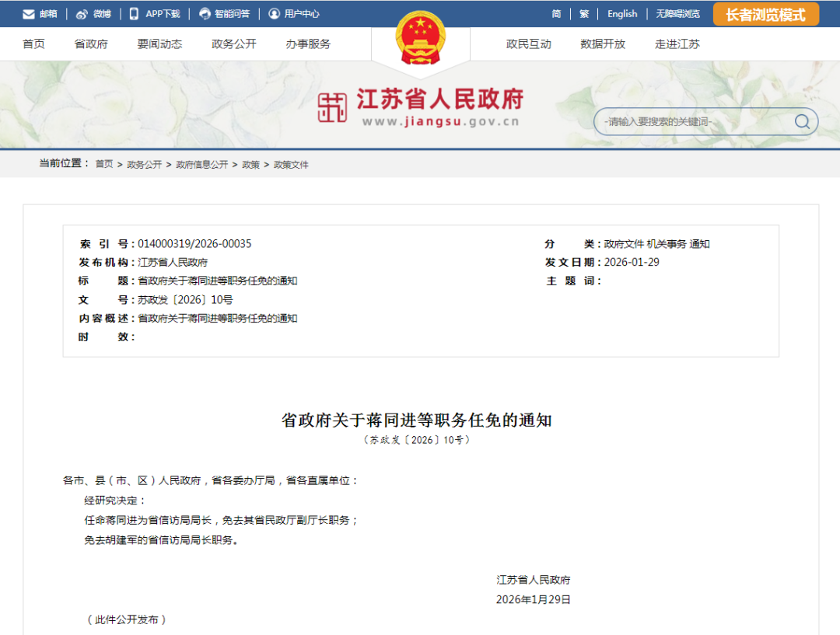Click the article headline 省政府关于蒋同进等职务任免的通知
This screenshot has width=840, height=635.
point(417,420)
